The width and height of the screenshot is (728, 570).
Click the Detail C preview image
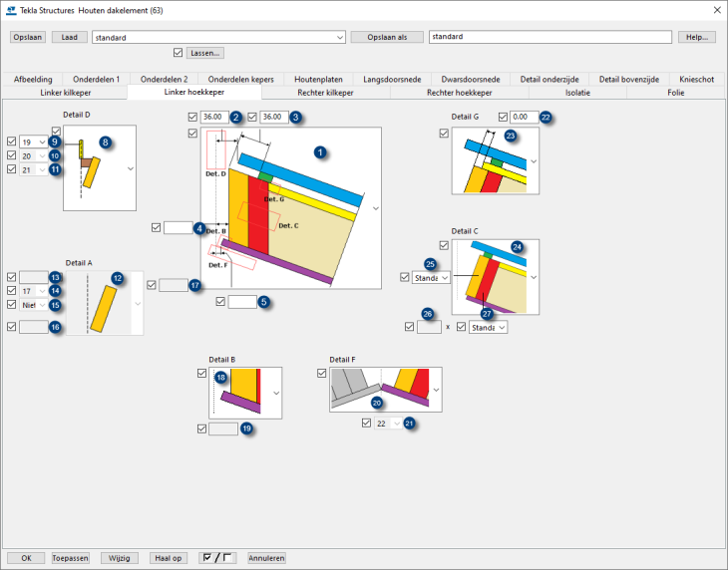[x=496, y=277]
